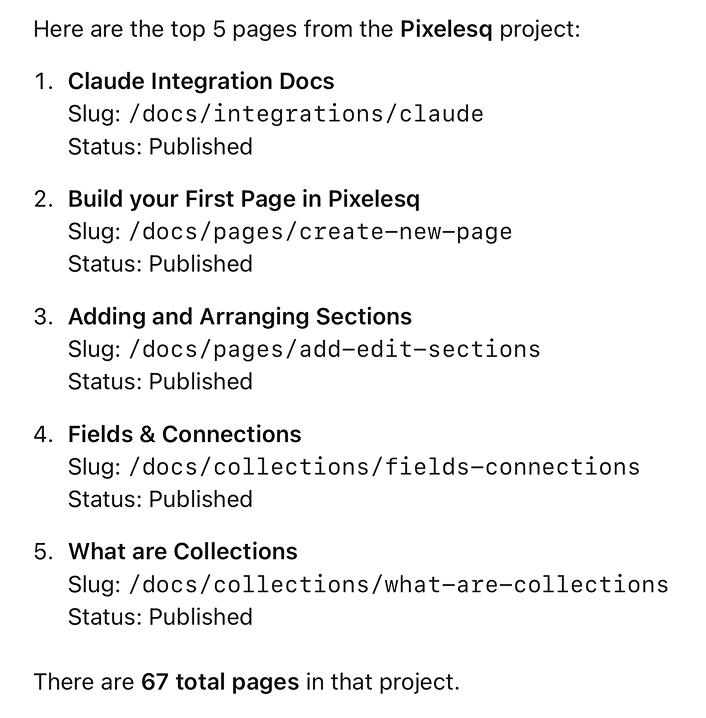Click Published status under Build your First Page

[x=201, y=264]
